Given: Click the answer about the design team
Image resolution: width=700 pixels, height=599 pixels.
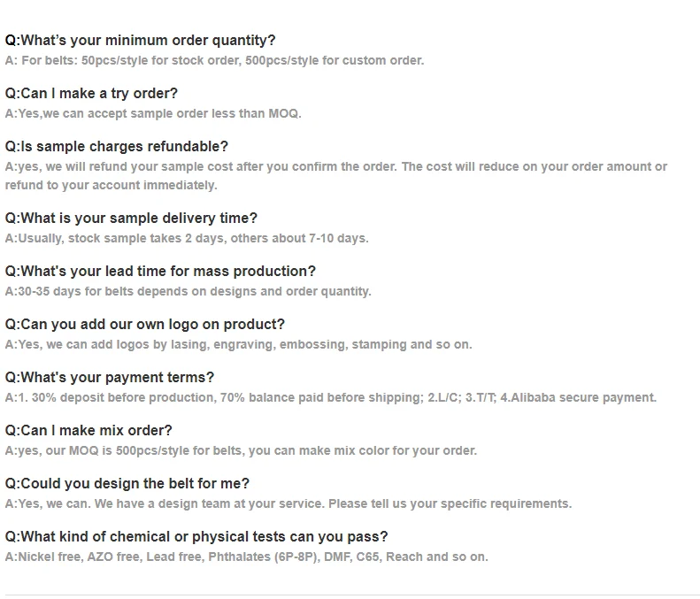Looking at the screenshot, I should [x=288, y=503].
